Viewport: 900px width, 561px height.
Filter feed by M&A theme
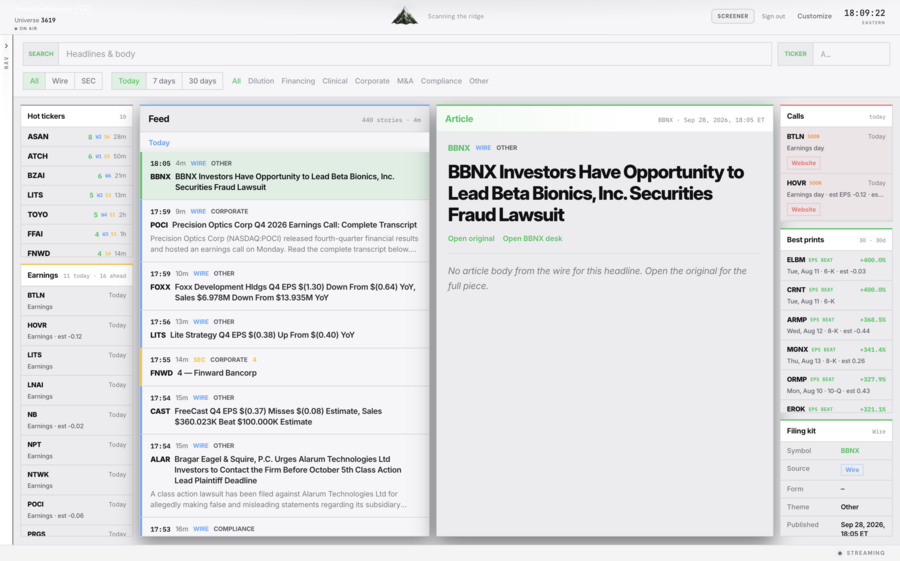point(405,81)
